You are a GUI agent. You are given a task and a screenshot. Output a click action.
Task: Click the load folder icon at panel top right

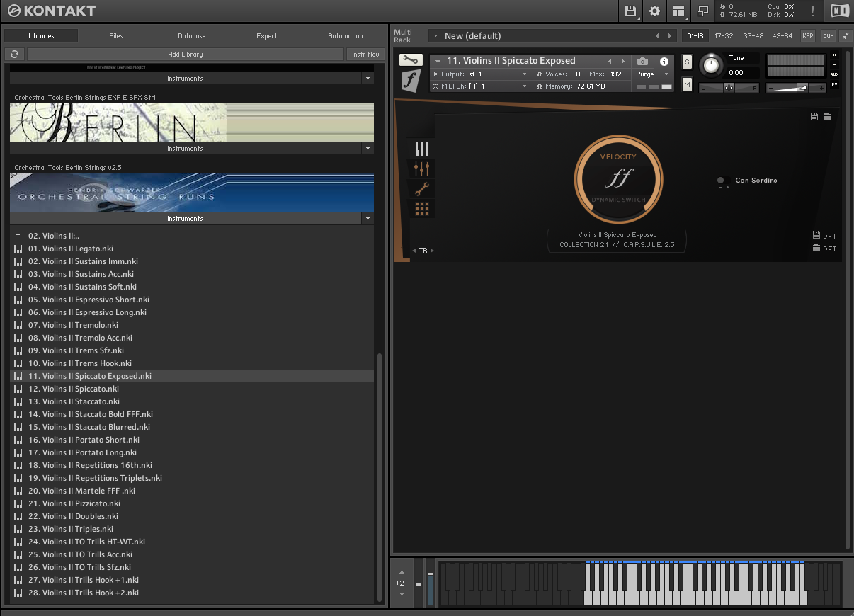[826, 116]
